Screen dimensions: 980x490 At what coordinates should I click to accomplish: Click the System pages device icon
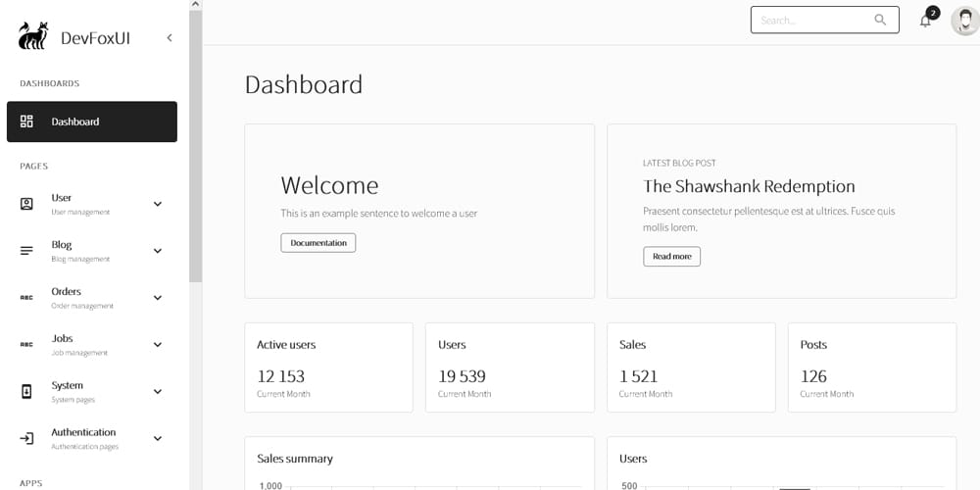tap(27, 391)
